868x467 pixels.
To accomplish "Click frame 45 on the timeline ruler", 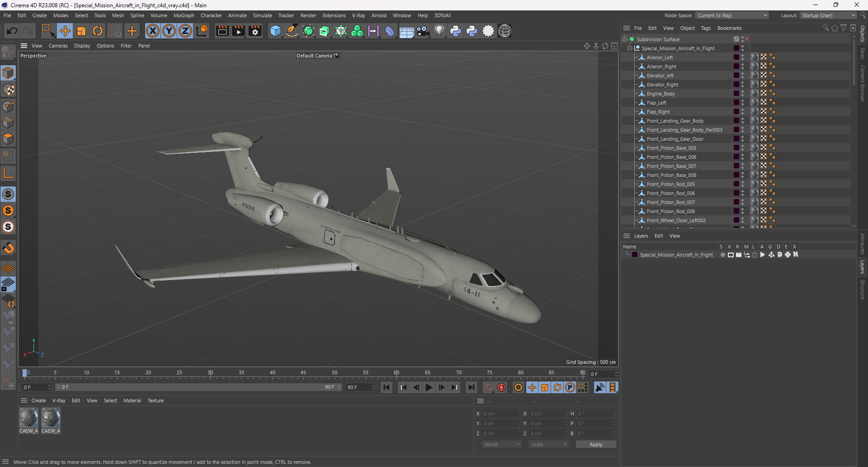I will click(303, 373).
